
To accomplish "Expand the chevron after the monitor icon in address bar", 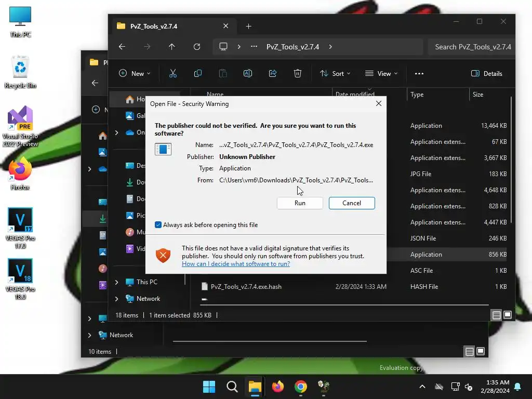I will tap(239, 46).
